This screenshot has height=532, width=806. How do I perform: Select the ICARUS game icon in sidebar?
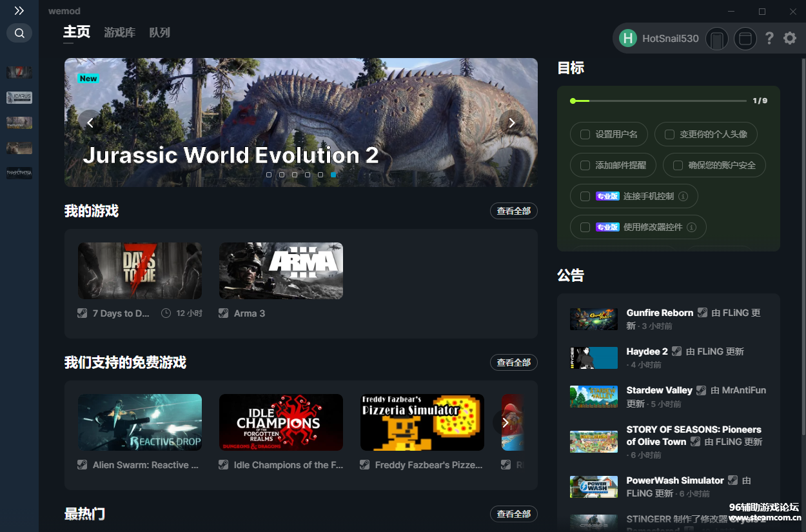coord(19,97)
